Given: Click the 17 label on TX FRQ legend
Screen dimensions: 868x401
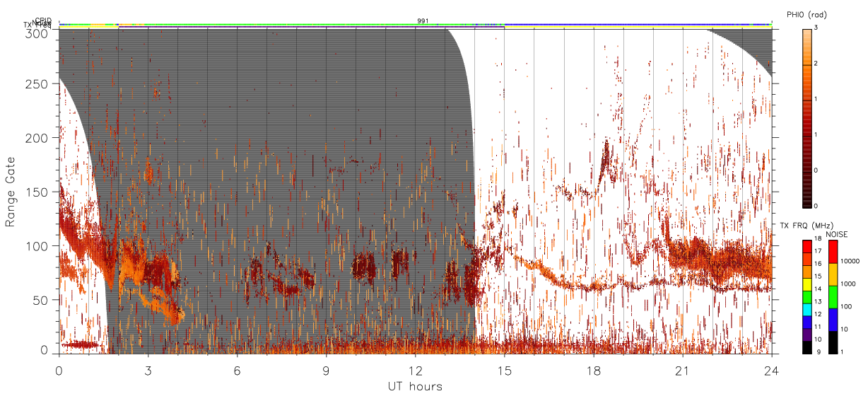Looking at the screenshot, I should tap(819, 251).
